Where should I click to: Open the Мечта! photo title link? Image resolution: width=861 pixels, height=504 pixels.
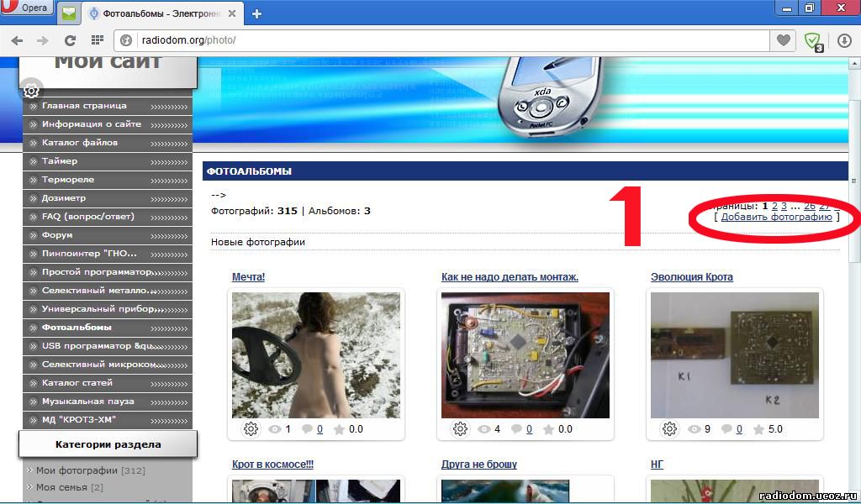point(249,277)
